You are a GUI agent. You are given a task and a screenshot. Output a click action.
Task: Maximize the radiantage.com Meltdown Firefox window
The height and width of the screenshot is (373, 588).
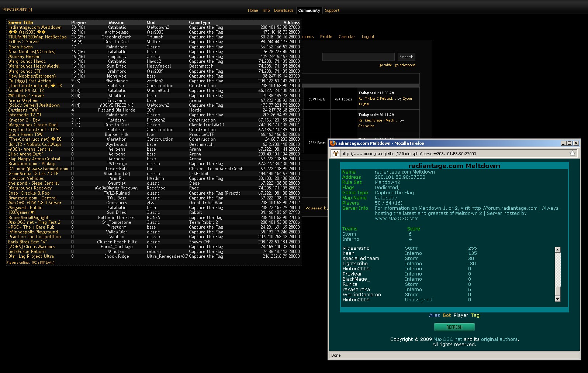point(570,143)
